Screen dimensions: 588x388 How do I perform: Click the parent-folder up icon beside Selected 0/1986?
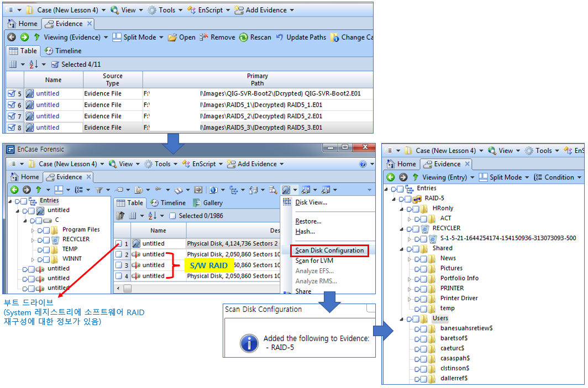(x=120, y=216)
